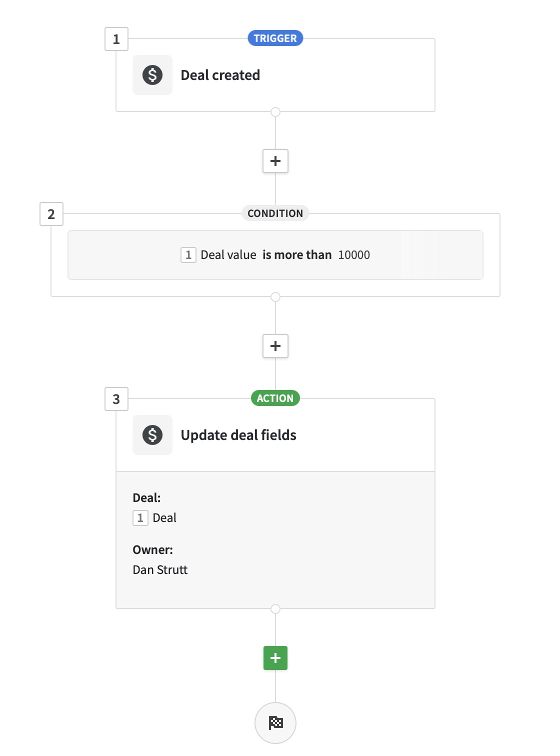Click the checkered flag end-of-workflow icon
560x756 pixels.
(275, 722)
